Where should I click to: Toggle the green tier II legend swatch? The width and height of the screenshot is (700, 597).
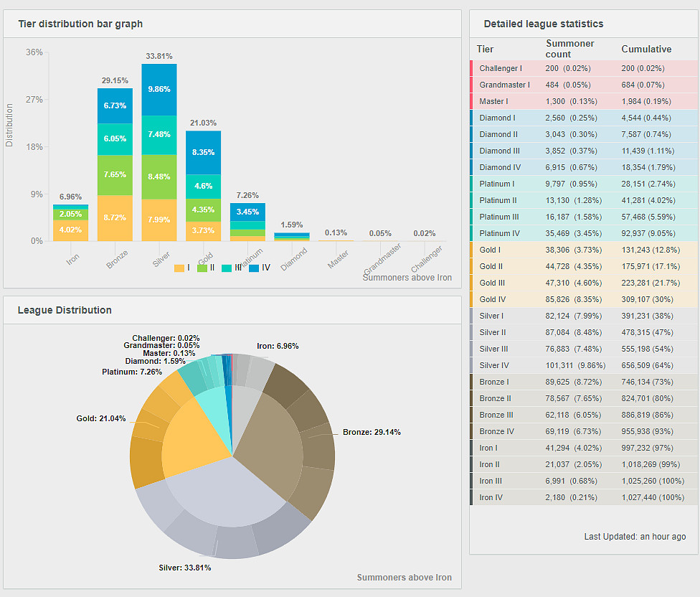(202, 268)
